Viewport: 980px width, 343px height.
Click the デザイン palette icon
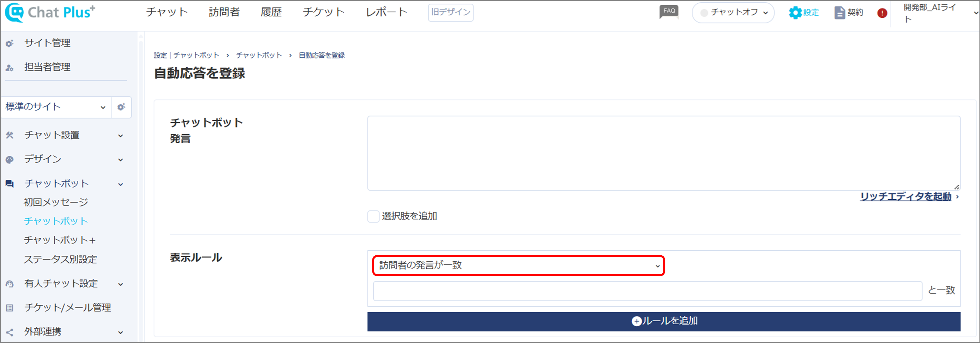tap(9, 160)
